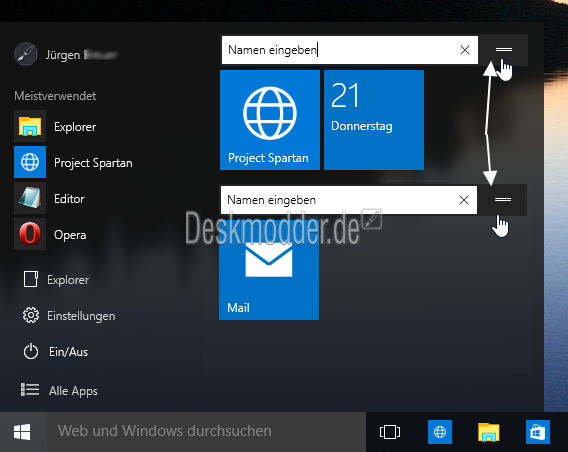Click the user account picture
Screen dimensions: 568x452
tap(26, 54)
